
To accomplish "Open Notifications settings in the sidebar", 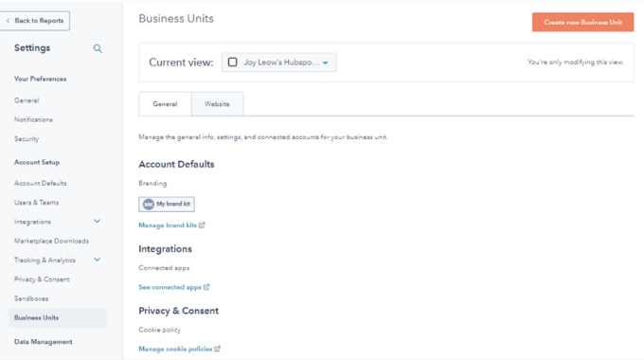I will 33,119.
